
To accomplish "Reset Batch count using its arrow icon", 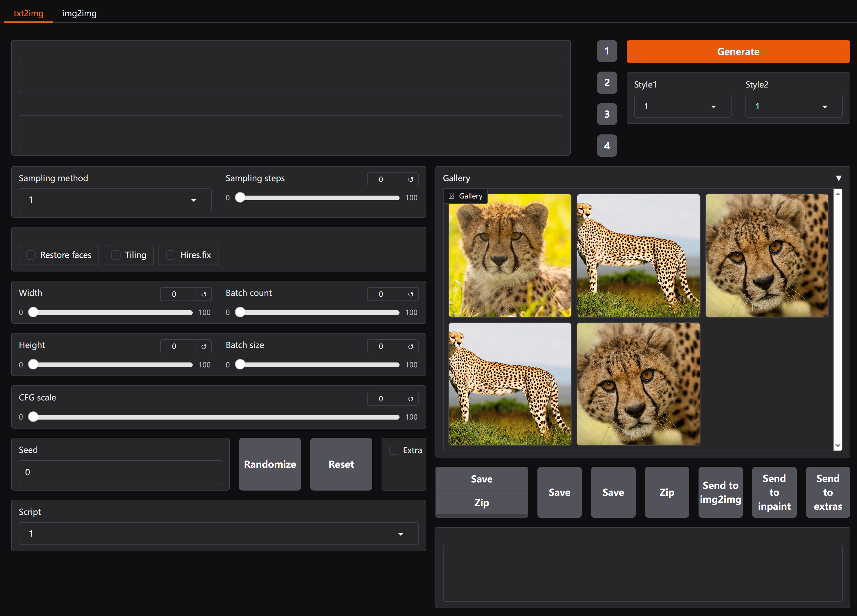I will [410, 294].
